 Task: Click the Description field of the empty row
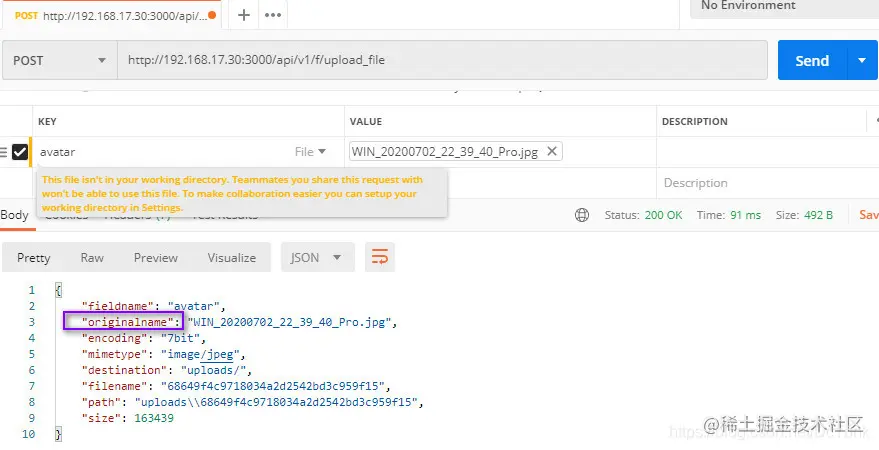click(x=765, y=183)
